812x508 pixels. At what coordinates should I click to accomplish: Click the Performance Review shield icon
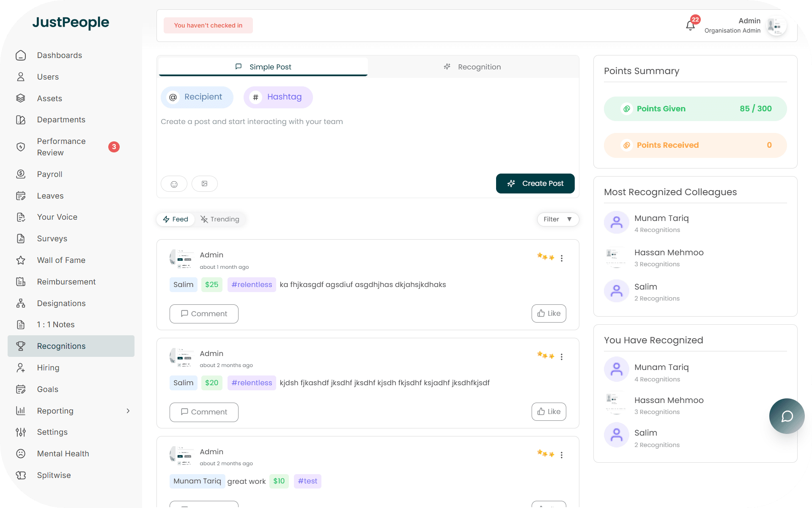coord(21,147)
